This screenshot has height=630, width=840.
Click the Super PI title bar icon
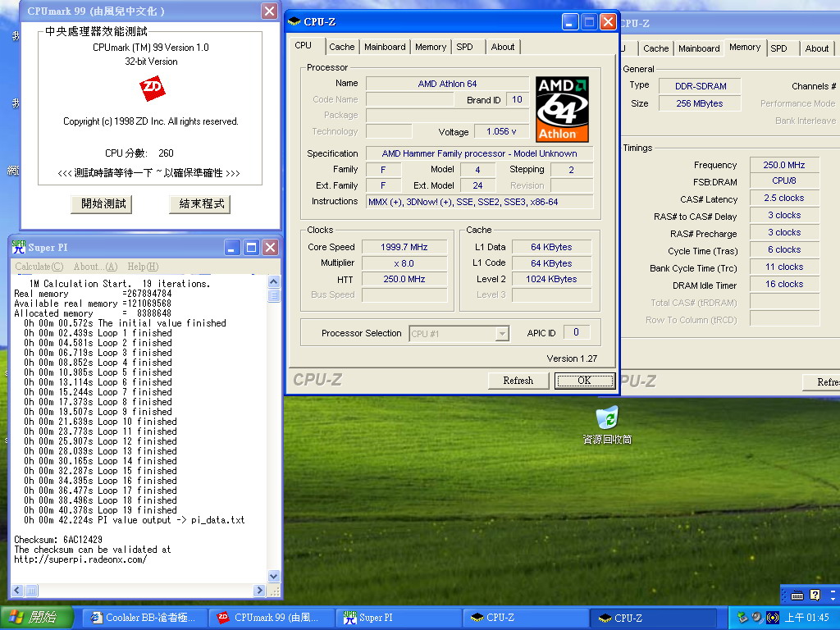[x=19, y=247]
